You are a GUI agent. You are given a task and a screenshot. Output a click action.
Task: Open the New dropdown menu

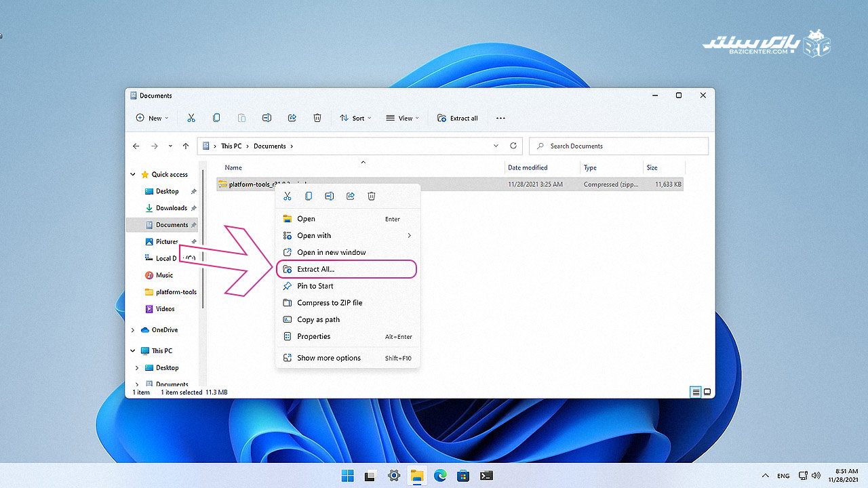pyautogui.click(x=152, y=118)
